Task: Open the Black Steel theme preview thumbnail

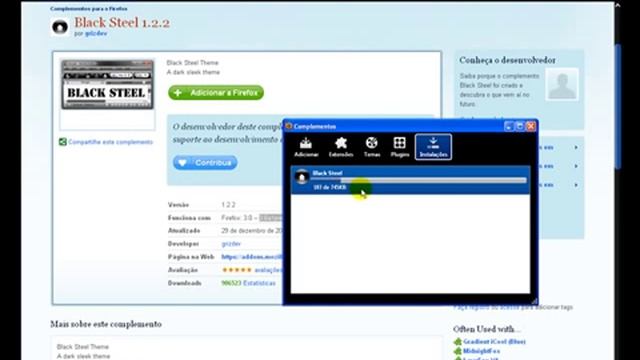Action: pos(107,85)
